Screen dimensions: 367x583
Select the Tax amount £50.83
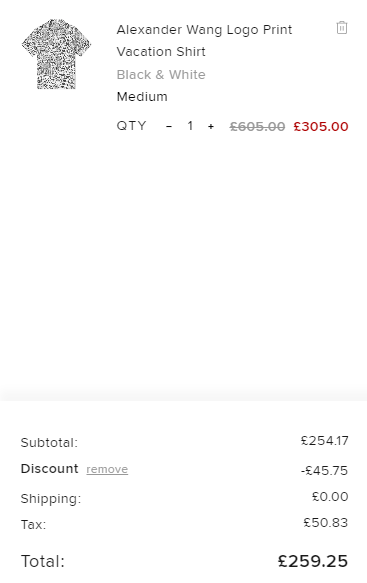coord(326,523)
